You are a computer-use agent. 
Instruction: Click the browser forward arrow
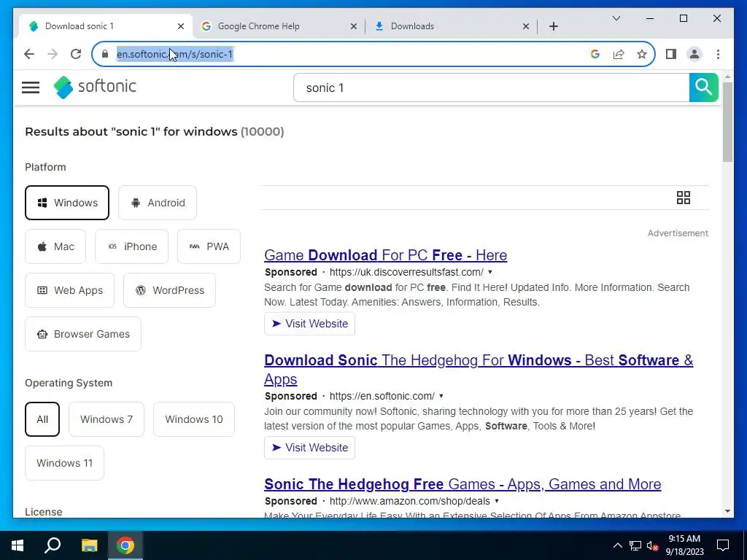click(x=53, y=54)
